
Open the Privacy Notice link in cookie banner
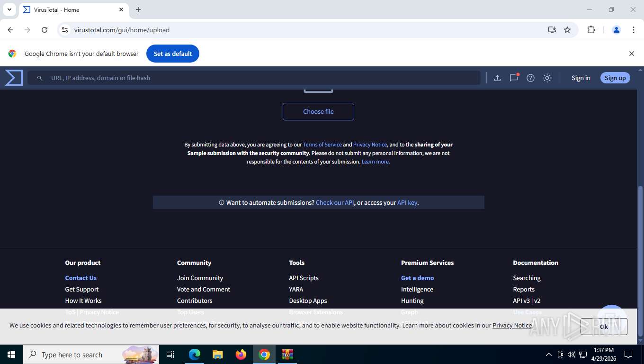pyautogui.click(x=512, y=325)
